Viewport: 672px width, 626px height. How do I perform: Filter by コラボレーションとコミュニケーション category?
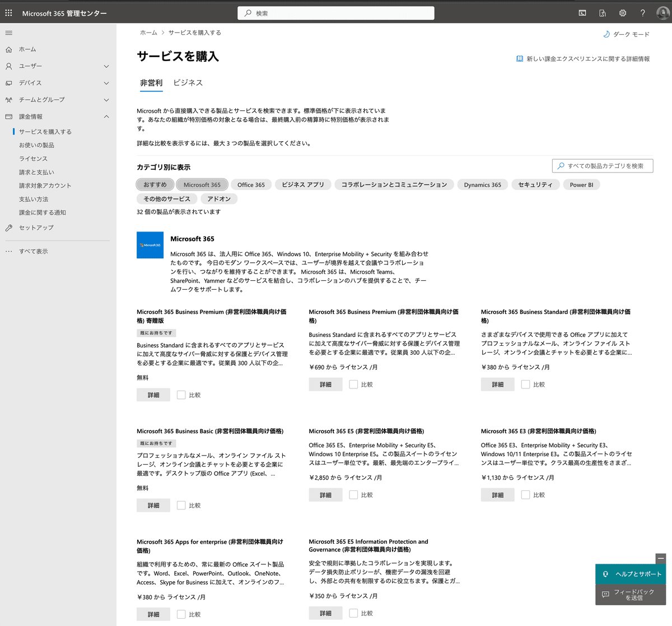pos(394,184)
